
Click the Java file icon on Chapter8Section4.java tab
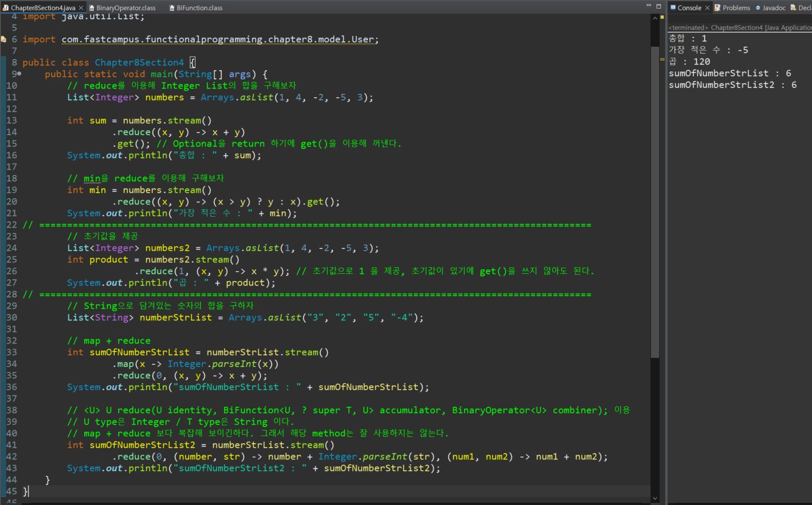(x=5, y=8)
